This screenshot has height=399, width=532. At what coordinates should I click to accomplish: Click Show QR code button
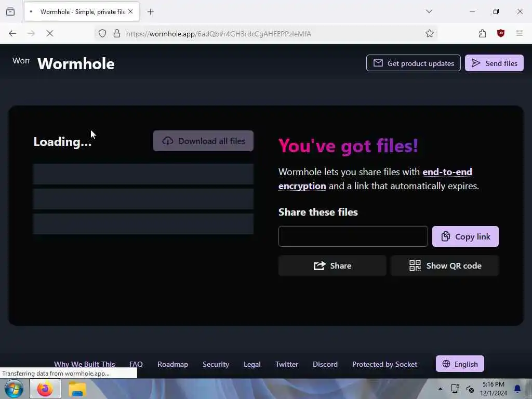pos(445,265)
